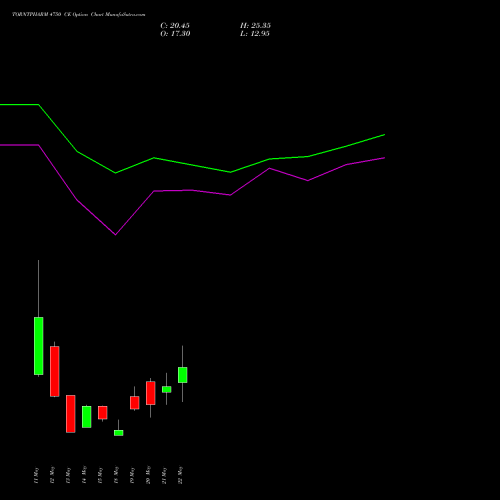Select the 11 May axis label
The width and height of the screenshot is (500, 500).
[36, 475]
